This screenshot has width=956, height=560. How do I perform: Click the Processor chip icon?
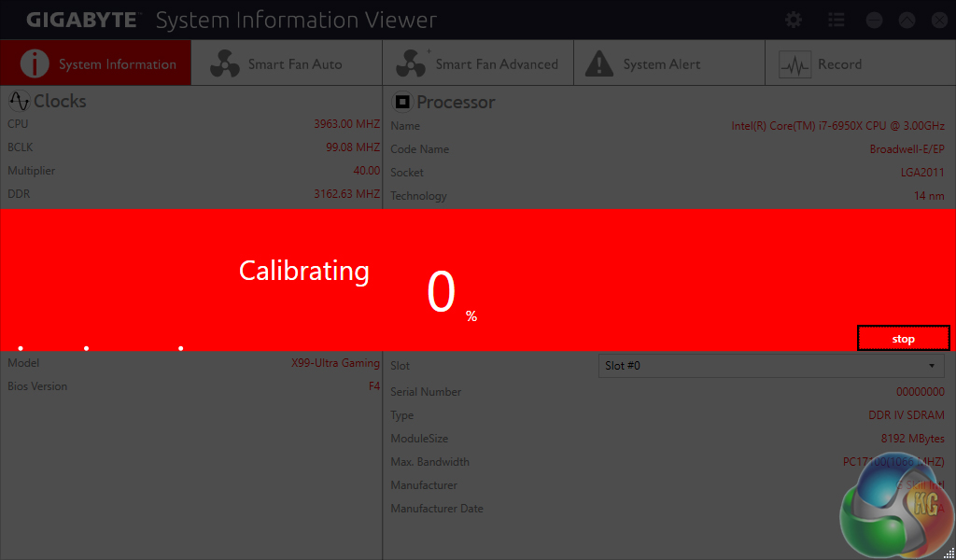click(x=401, y=102)
